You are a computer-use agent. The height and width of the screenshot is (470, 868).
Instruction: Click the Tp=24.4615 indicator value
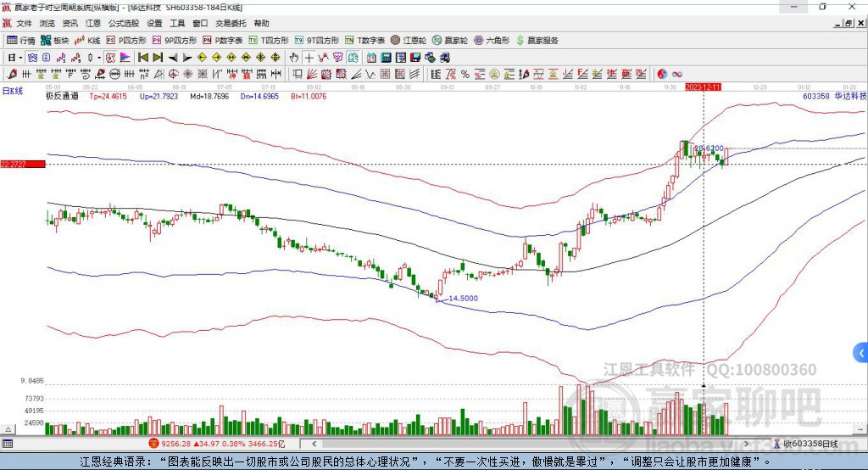coord(108,96)
